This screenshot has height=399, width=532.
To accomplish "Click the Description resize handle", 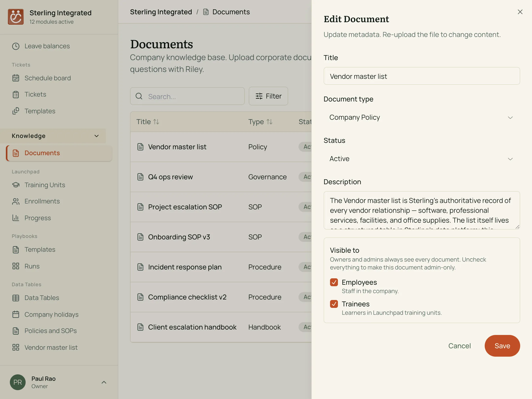I will [x=517, y=227].
